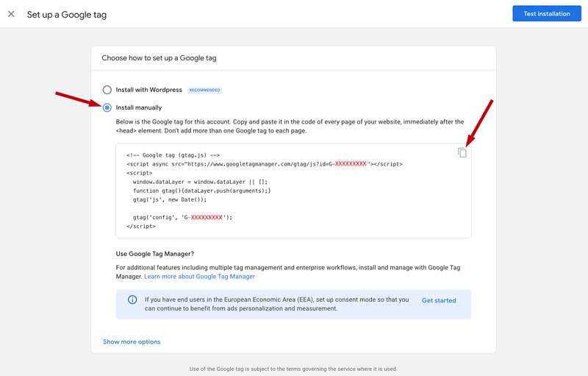Select Install with Wordpress radio option

click(x=107, y=90)
